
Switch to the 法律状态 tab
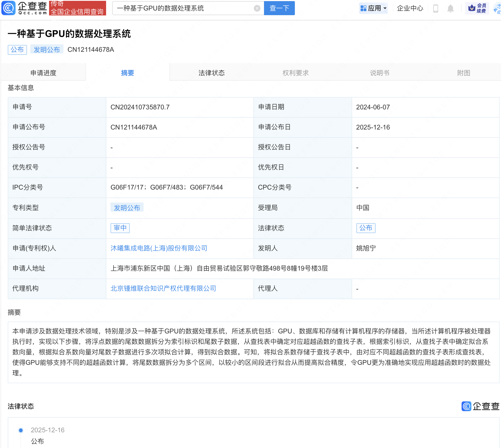[x=211, y=73]
